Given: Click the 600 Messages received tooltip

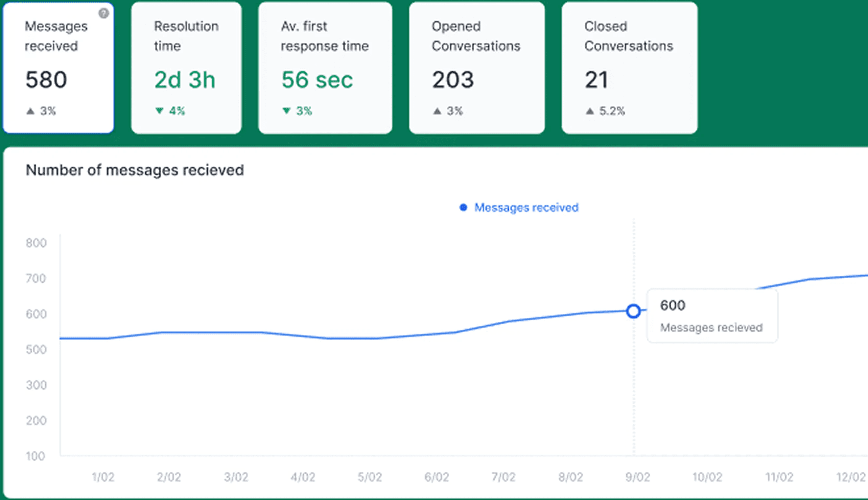Looking at the screenshot, I should (712, 315).
